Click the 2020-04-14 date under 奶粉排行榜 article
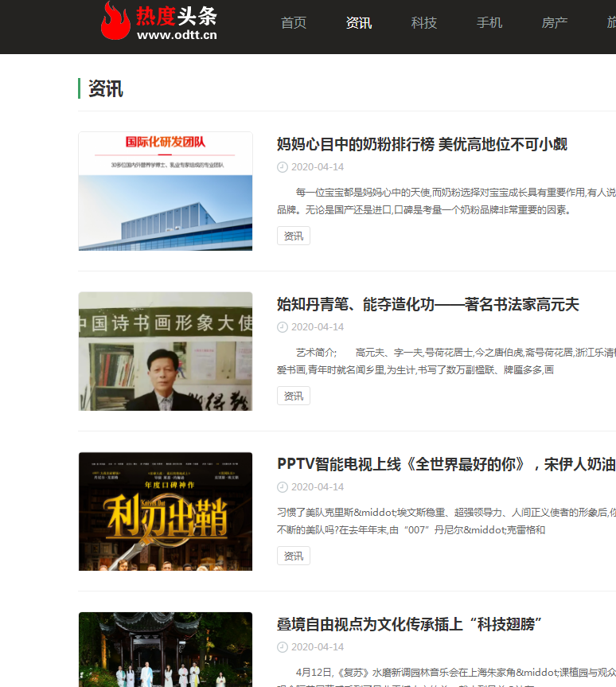This screenshot has height=687, width=616. (x=318, y=167)
